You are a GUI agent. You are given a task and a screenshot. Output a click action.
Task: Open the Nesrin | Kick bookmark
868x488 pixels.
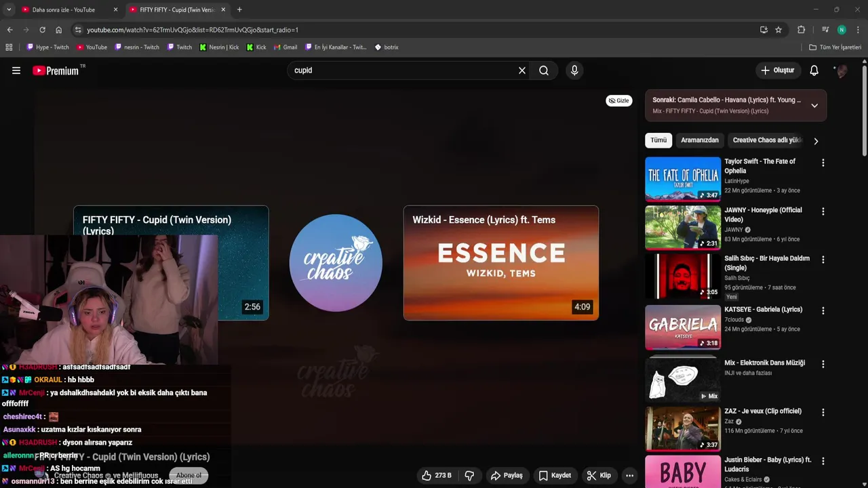[219, 47]
